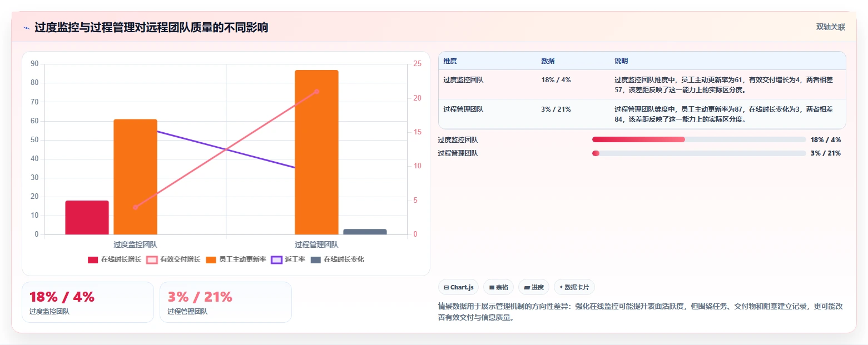Click orange bar for 过度监控团队

coord(135,177)
